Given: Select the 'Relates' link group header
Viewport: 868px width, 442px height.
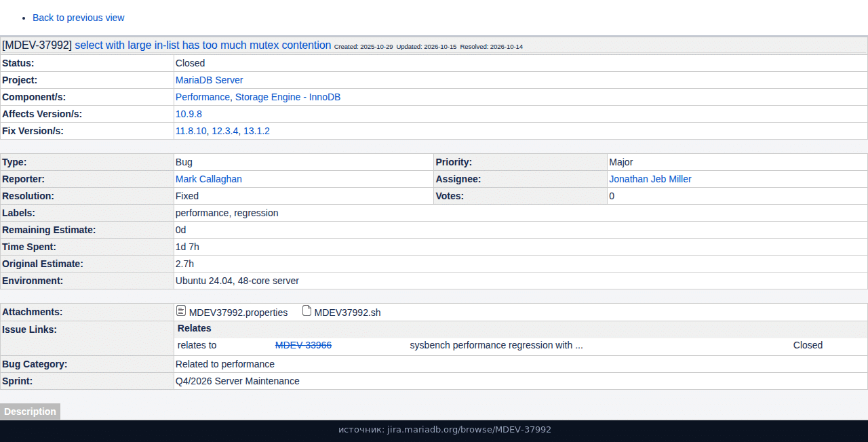Looking at the screenshot, I should (194, 328).
